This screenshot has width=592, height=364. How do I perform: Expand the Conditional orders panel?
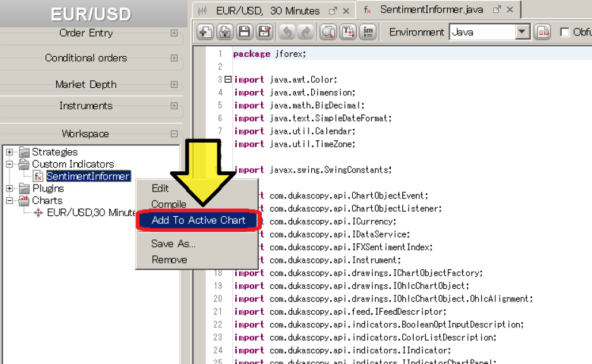[174, 58]
